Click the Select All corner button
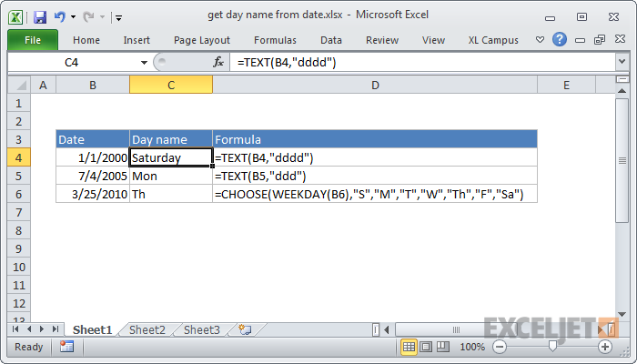637x364 pixels. (18, 85)
